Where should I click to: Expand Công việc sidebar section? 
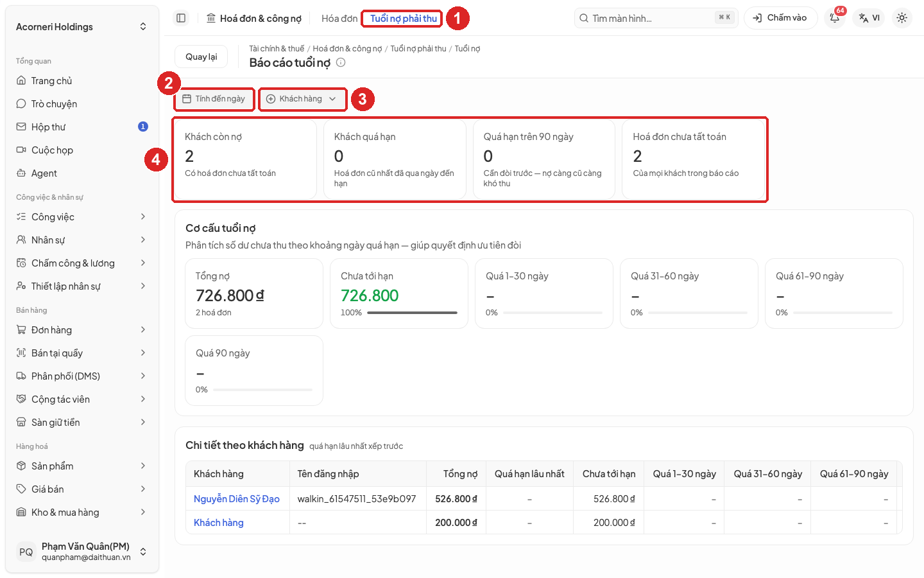point(82,217)
